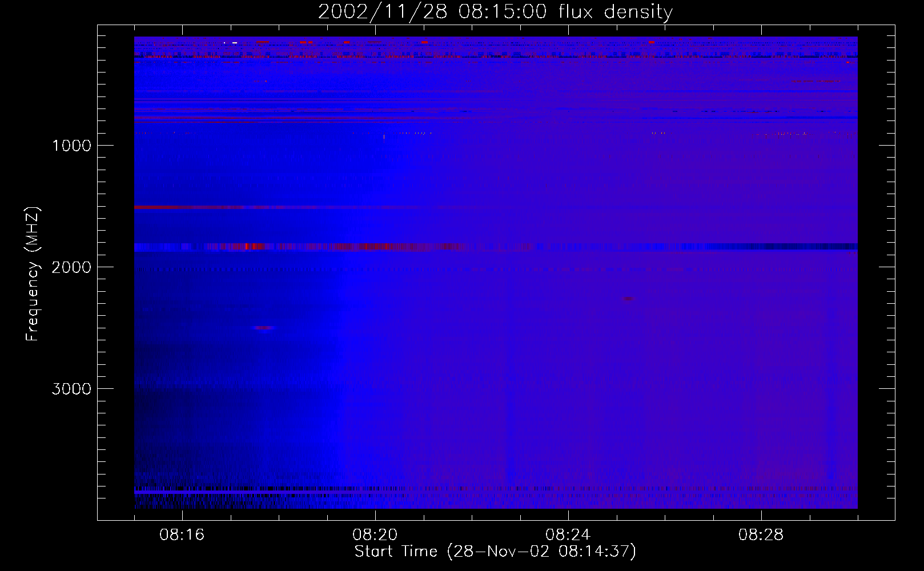The width and height of the screenshot is (924, 571).
Task: Click the 'Start Time (28-Nov-02 08:14:37)' label
Action: 495,552
